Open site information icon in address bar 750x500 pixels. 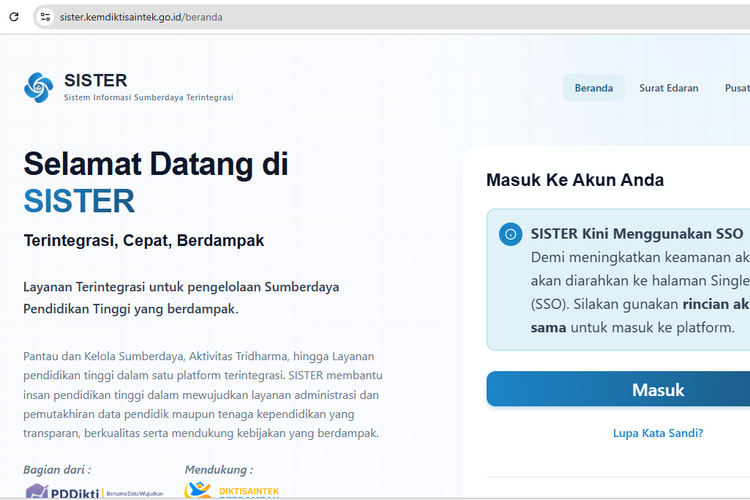pos(45,17)
